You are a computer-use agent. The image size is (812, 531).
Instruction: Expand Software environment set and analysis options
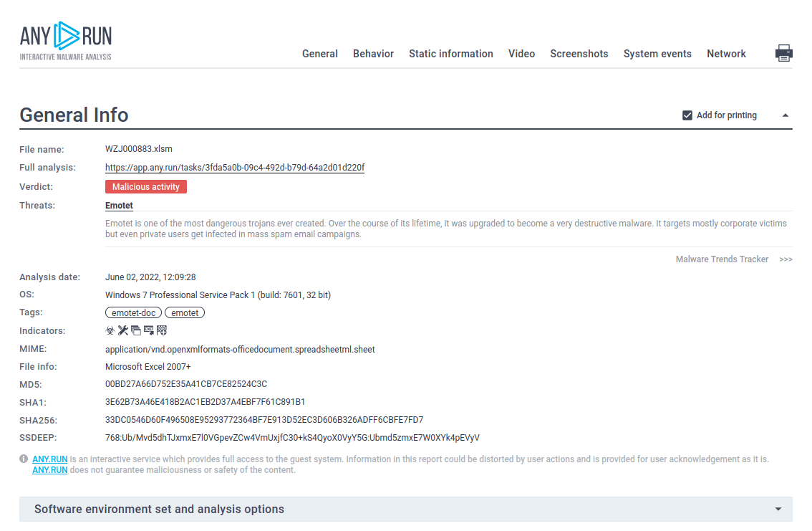click(x=778, y=509)
